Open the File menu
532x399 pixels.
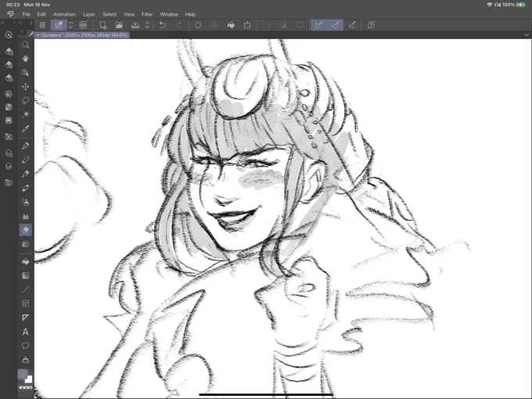[26, 14]
